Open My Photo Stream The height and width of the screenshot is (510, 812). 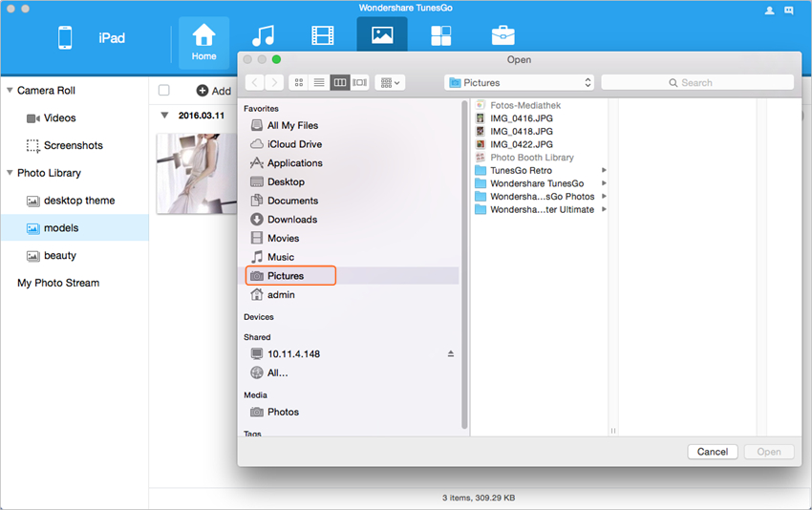(58, 283)
